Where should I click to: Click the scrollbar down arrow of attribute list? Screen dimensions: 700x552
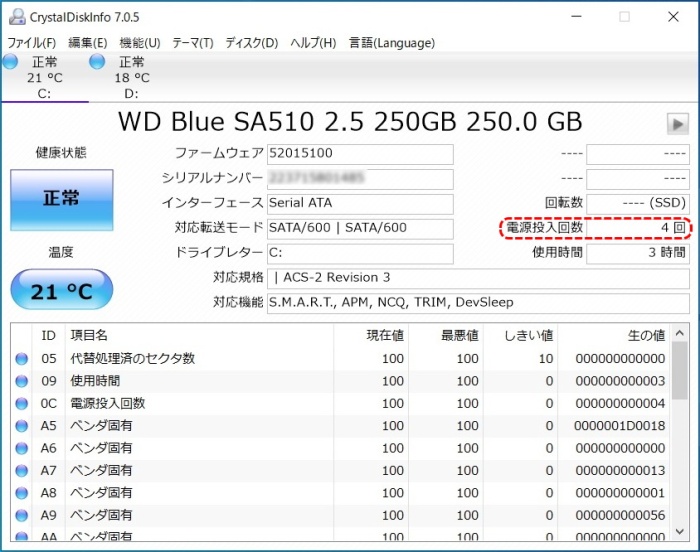pyautogui.click(x=679, y=531)
